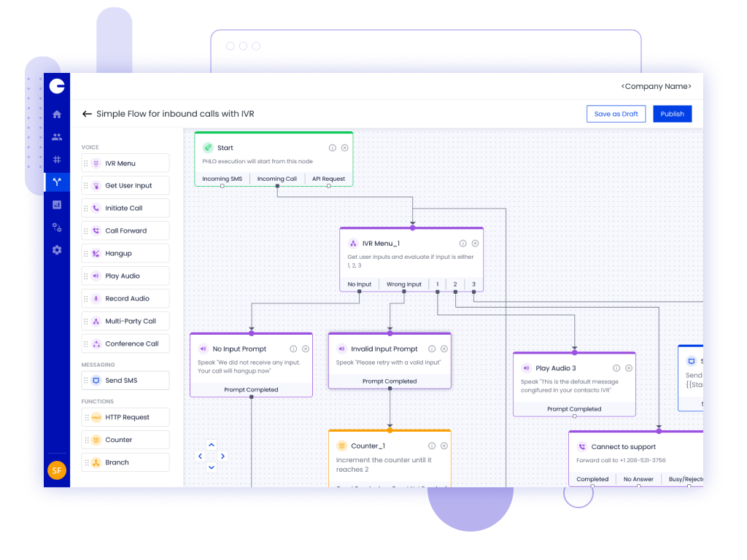Select the Wrong Input output on IVR Menu_1
This screenshot has height=560, width=747.
click(x=403, y=284)
